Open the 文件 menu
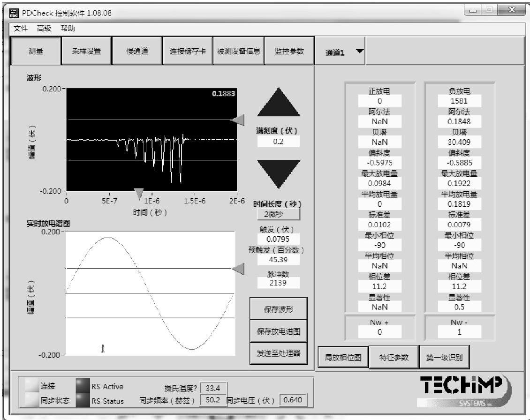The image size is (530, 420). [21, 29]
